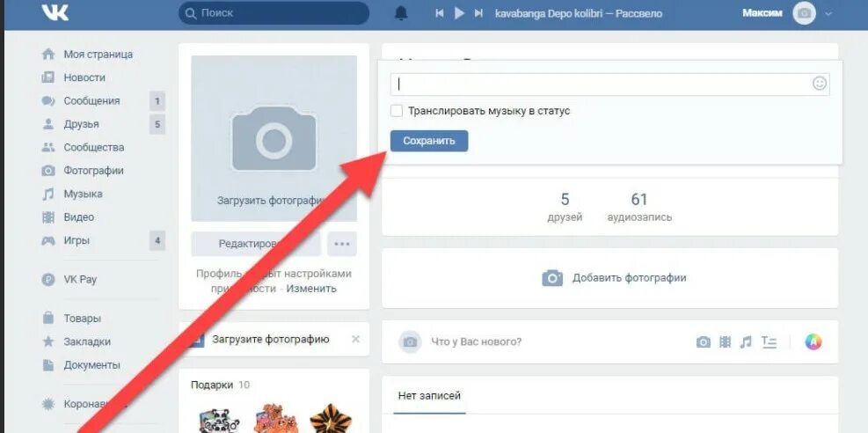This screenshot has height=433, width=868.
Task: Click the Редактировать profile button
Action: 256,244
